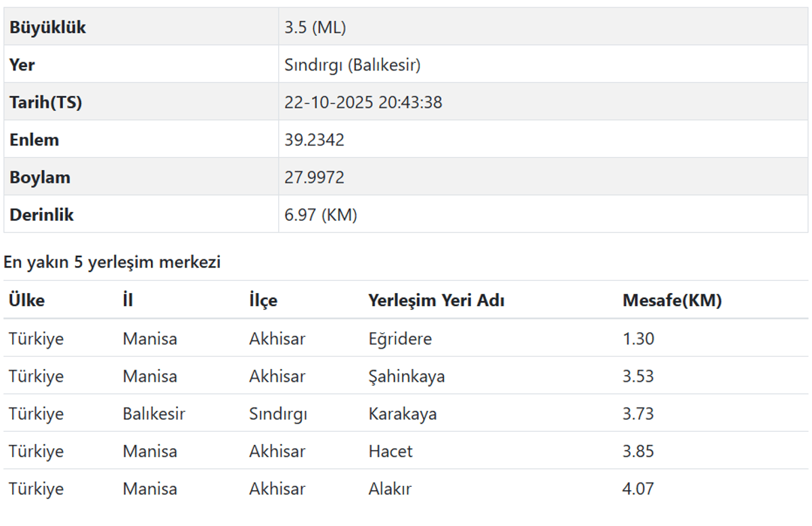The image size is (812, 526).
Task: Click the Tarih(TS) row label
Action: [x=45, y=103]
